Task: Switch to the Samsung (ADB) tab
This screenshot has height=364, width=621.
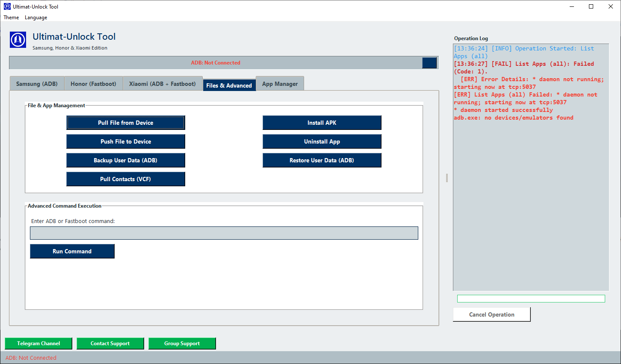Action: click(37, 83)
